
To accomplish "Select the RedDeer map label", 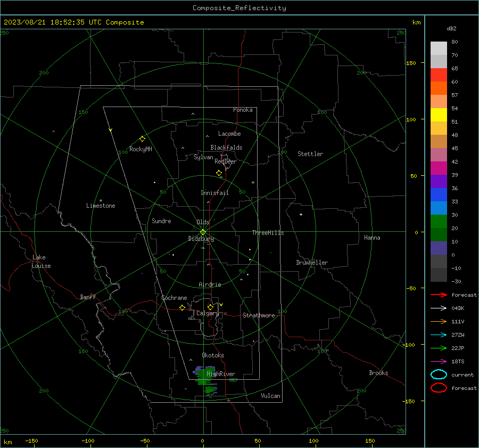I will click(226, 161).
